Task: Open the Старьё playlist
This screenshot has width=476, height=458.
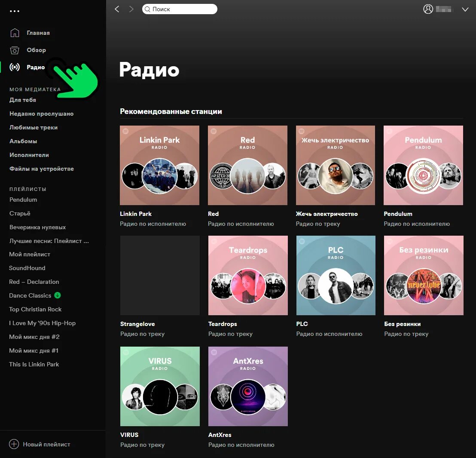Action: click(x=20, y=213)
